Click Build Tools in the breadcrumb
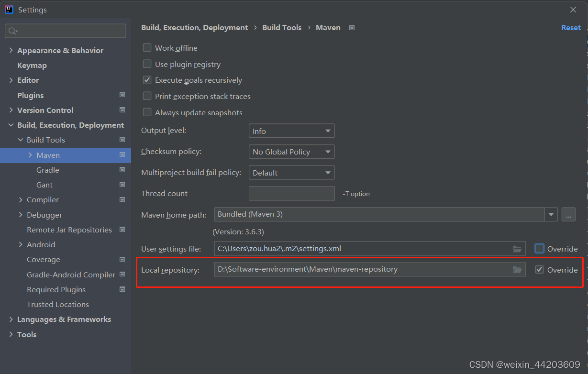 click(x=282, y=28)
